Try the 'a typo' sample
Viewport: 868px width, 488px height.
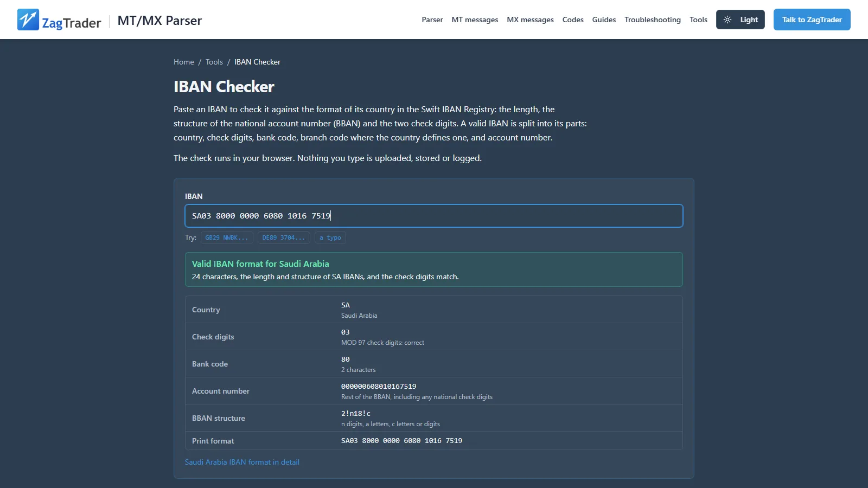(x=330, y=237)
